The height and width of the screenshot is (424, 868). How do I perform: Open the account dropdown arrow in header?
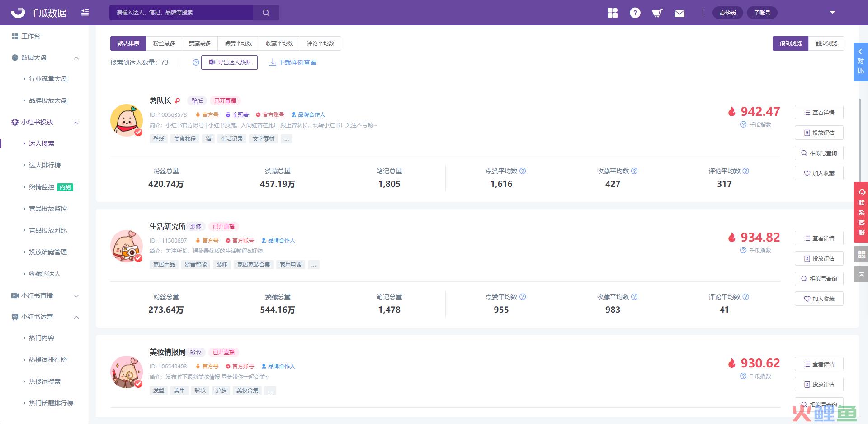[x=832, y=13]
